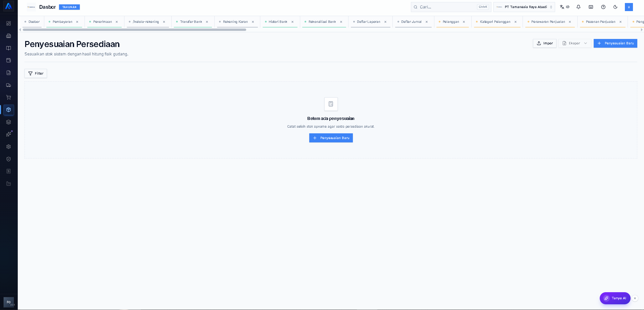Click the TAHUNAN badge

(x=69, y=7)
